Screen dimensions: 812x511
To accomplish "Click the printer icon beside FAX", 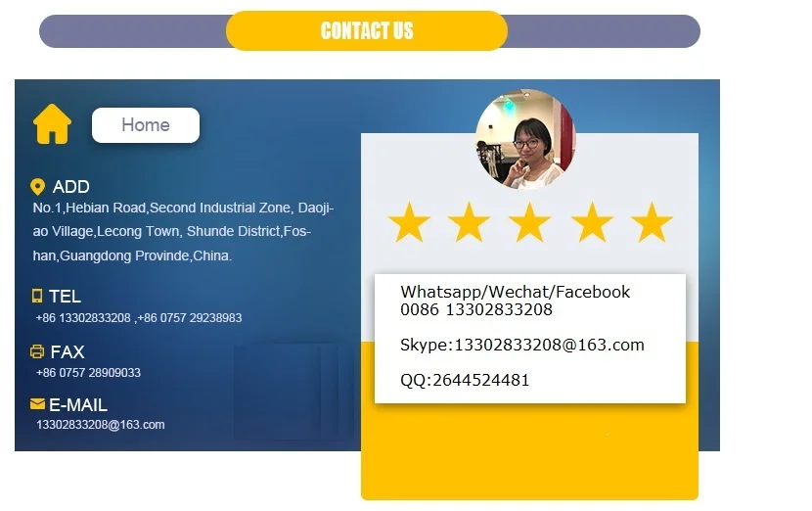I will [x=37, y=351].
